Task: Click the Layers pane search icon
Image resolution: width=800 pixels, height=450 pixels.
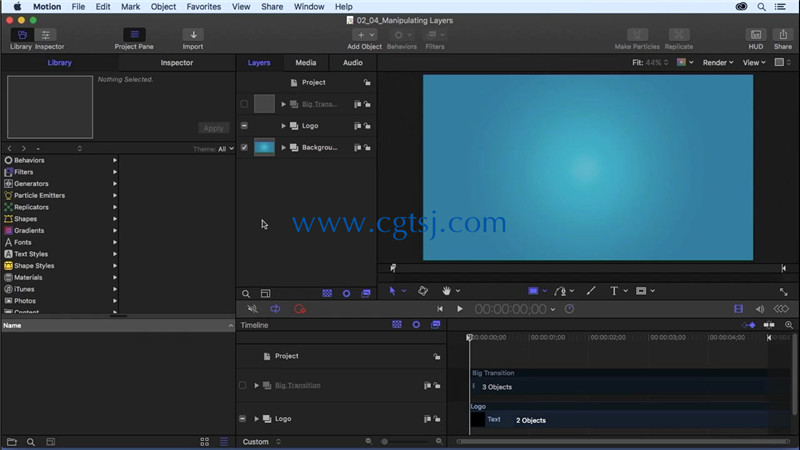Action: [246, 294]
